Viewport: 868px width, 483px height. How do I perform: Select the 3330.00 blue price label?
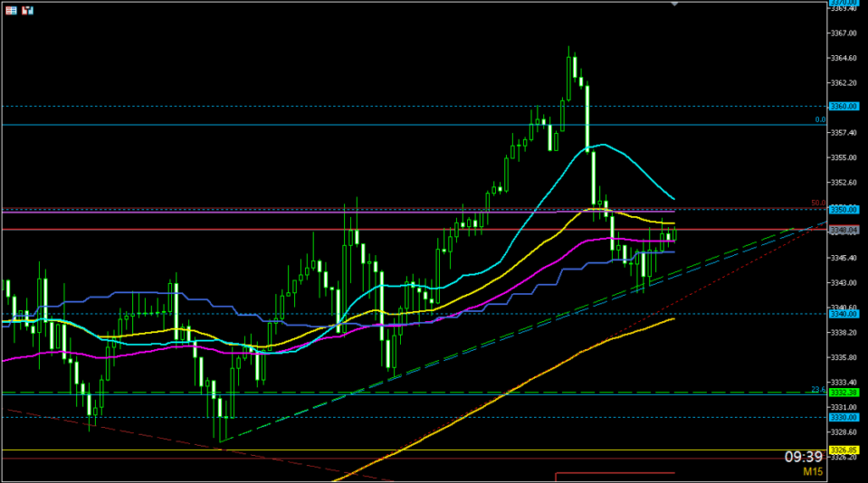click(x=843, y=417)
